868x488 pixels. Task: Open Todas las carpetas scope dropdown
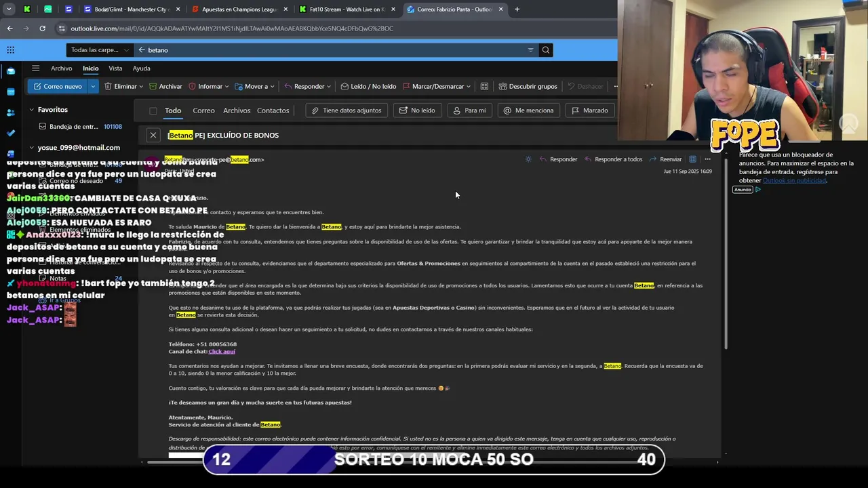[x=100, y=50]
